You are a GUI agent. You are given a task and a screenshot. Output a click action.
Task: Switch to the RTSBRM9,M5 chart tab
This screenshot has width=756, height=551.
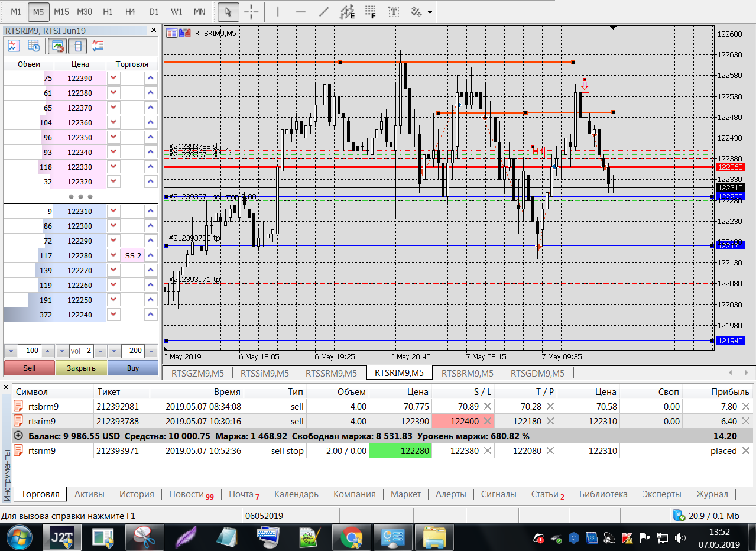pos(467,373)
